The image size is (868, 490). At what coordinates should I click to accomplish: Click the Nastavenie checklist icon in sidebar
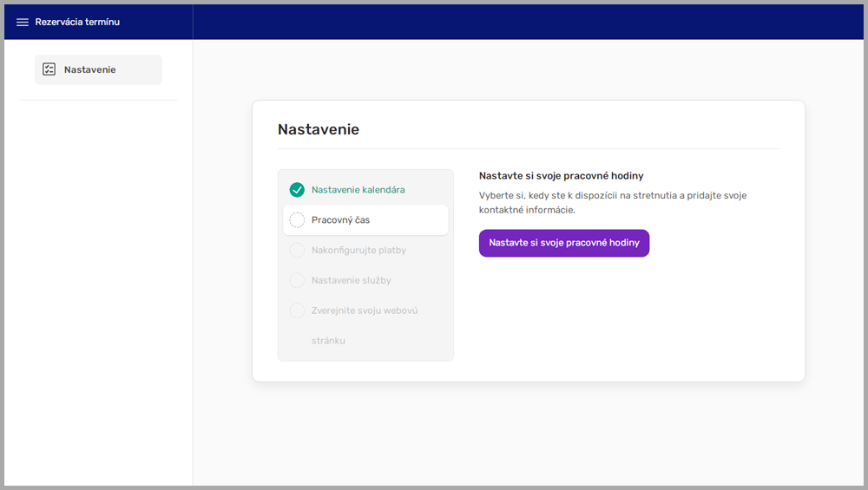(x=49, y=69)
